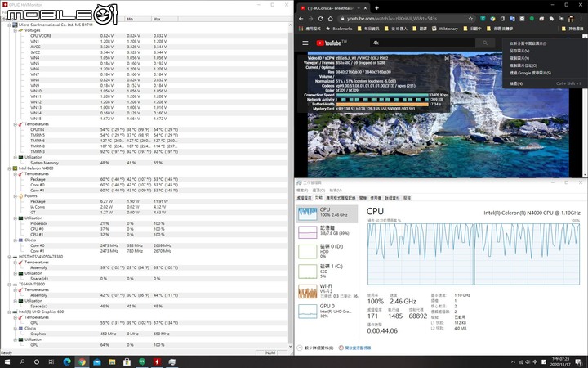Switch to Task Manager App history tab
Screen dimensions: 588x368
(x=341, y=198)
